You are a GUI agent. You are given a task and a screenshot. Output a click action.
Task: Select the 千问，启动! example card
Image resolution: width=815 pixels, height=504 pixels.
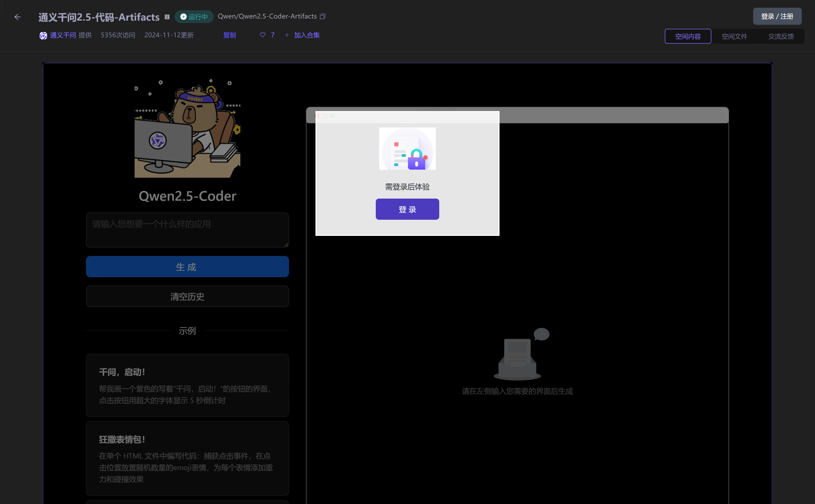(x=187, y=385)
